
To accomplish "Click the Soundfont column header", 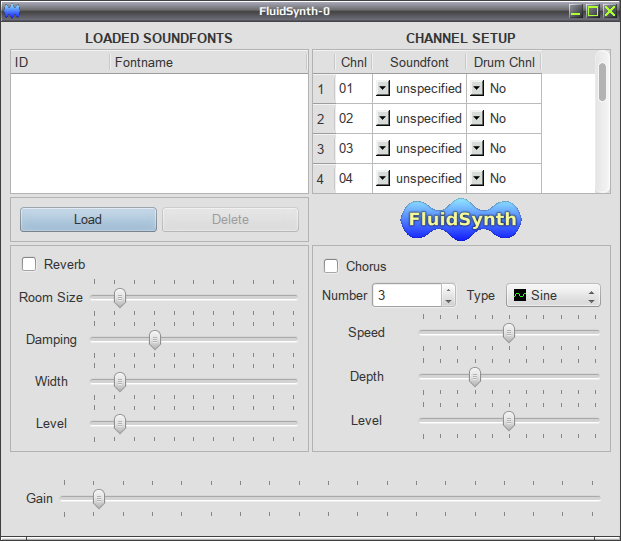I will pyautogui.click(x=419, y=62).
